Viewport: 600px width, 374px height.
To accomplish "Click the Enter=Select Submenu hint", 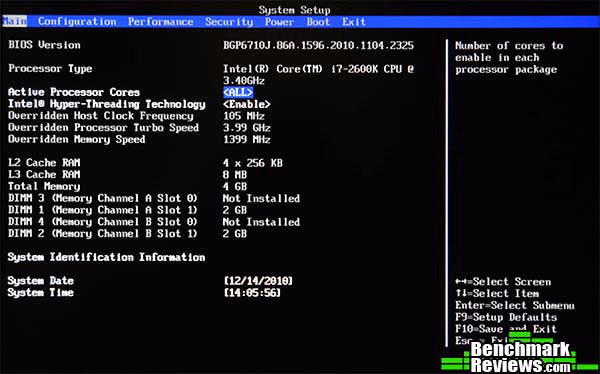I will [515, 305].
